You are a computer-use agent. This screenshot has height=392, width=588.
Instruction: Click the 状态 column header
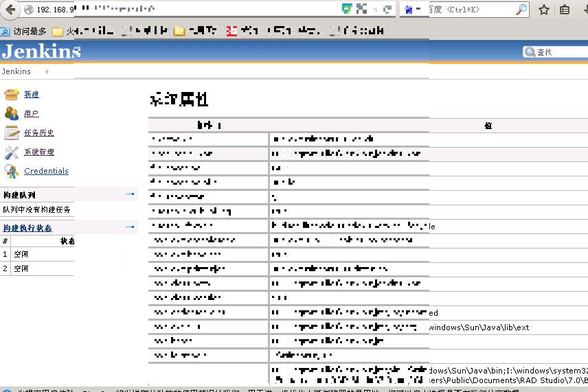tap(67, 241)
